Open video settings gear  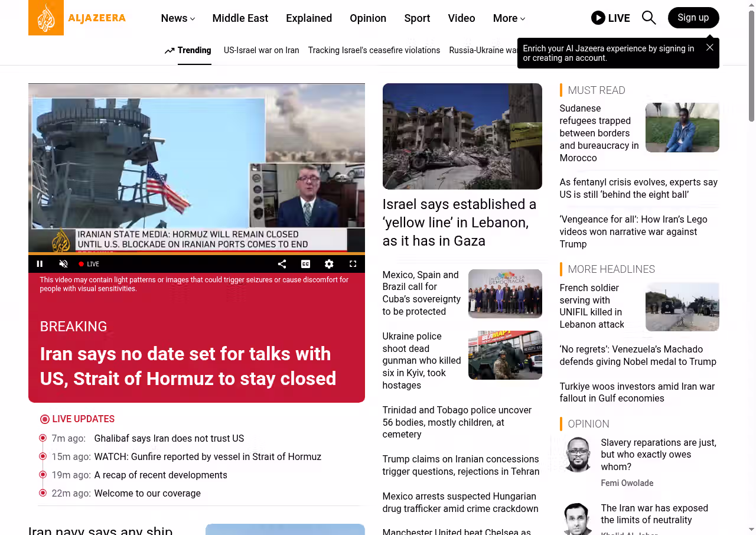[329, 264]
